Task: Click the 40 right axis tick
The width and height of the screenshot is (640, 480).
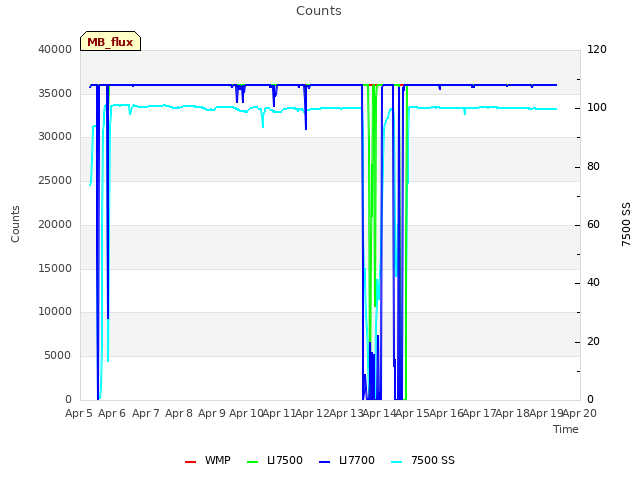Action: click(593, 282)
